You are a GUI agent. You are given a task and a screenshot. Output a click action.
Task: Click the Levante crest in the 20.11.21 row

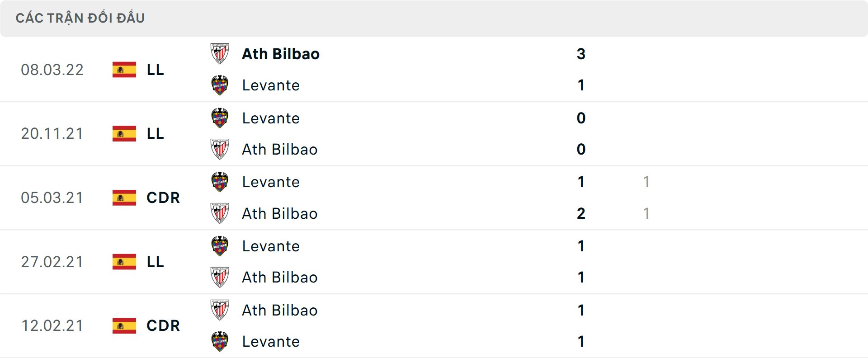(x=220, y=118)
